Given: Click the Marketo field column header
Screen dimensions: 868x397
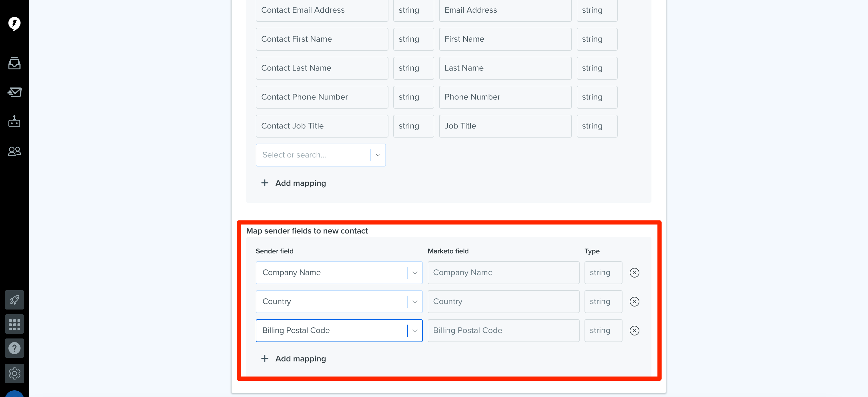Looking at the screenshot, I should (448, 251).
